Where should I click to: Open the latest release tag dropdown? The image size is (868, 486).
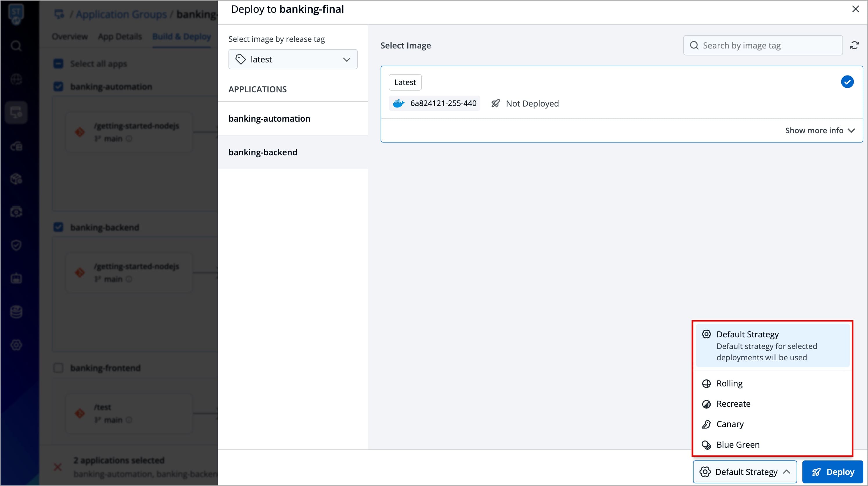(293, 59)
